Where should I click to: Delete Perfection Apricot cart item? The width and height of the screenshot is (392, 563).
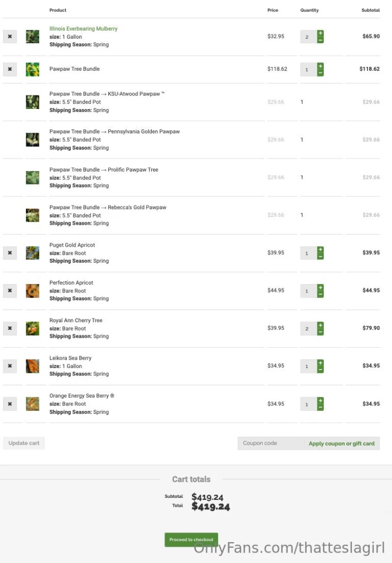coord(10,290)
